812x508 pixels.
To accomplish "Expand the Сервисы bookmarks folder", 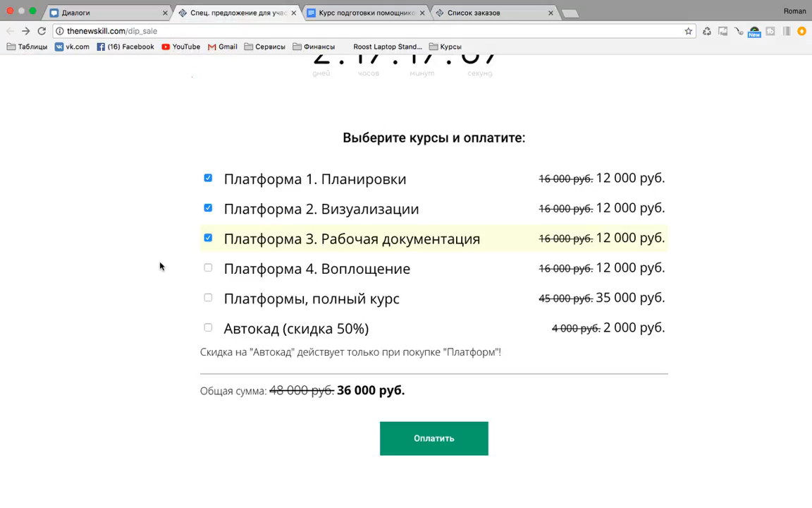I will 264,47.
